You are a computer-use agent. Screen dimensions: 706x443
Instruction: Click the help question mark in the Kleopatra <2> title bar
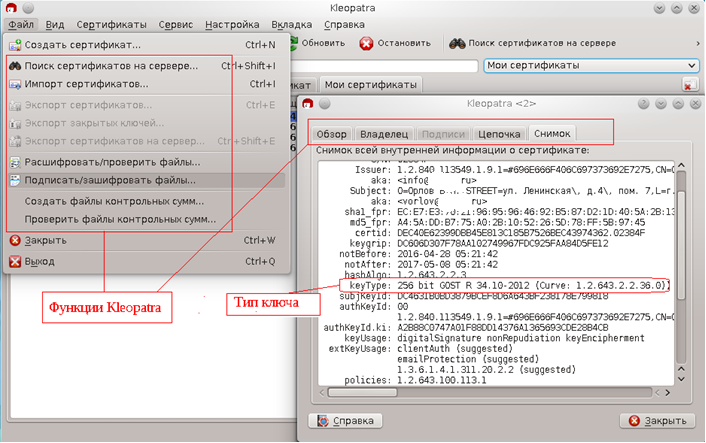click(643, 104)
